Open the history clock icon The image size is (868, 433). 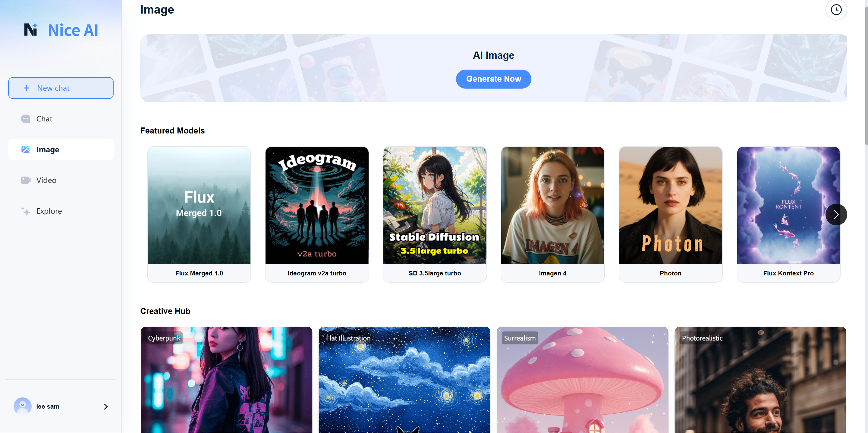coord(836,10)
